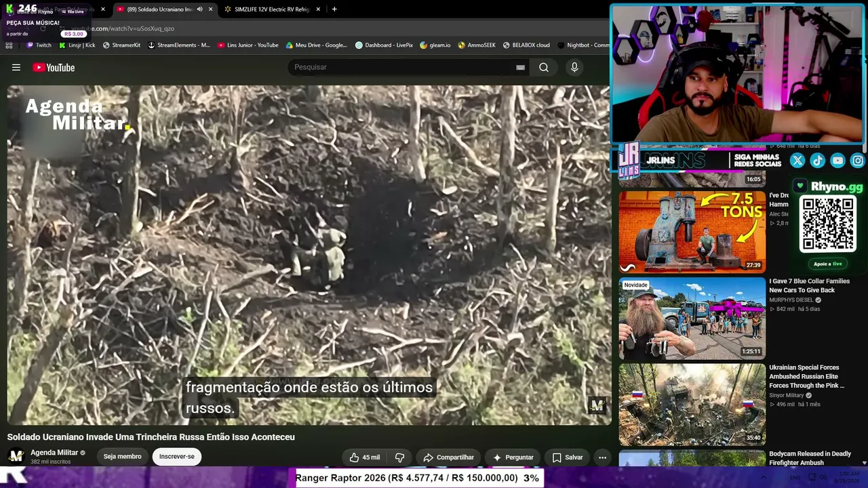The height and width of the screenshot is (488, 868).
Task: Open the StreamElements bookmark
Action: [179, 45]
